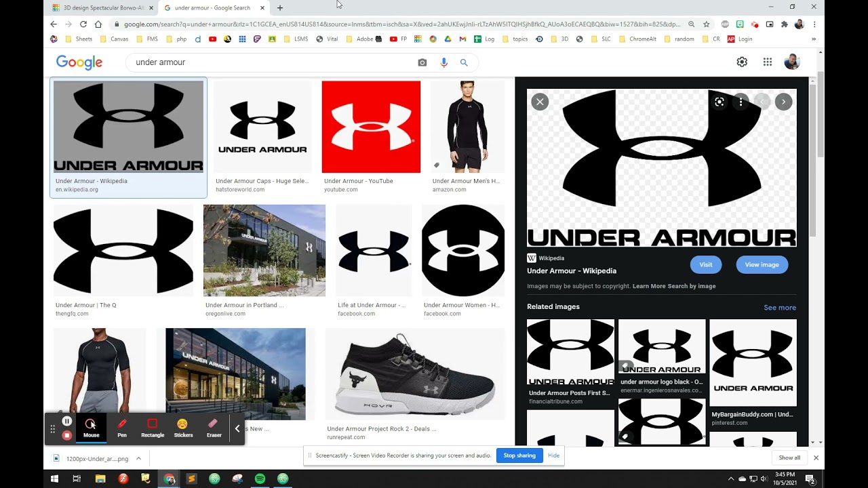Hide the Screencastify sharing notice

pos(553,455)
